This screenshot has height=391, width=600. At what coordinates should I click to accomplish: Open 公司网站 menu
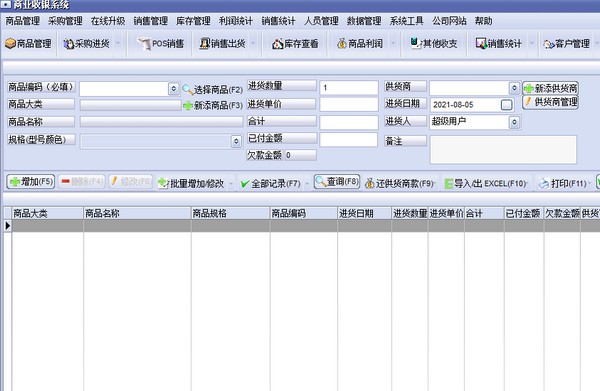(449, 21)
